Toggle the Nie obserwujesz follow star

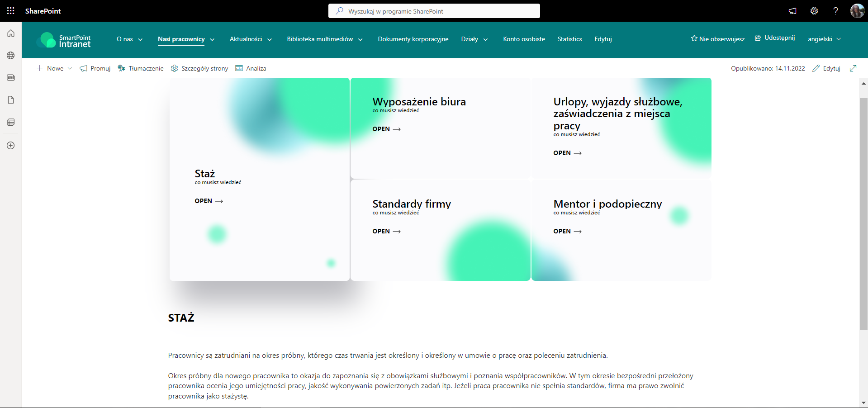pos(717,39)
